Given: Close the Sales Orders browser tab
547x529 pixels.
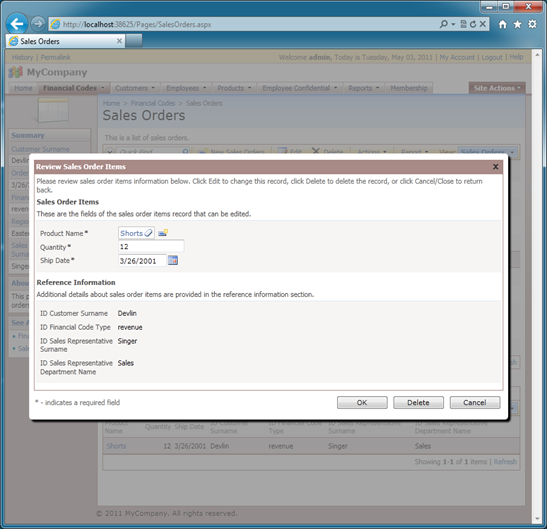Looking at the screenshot, I should pyautogui.click(x=119, y=41).
